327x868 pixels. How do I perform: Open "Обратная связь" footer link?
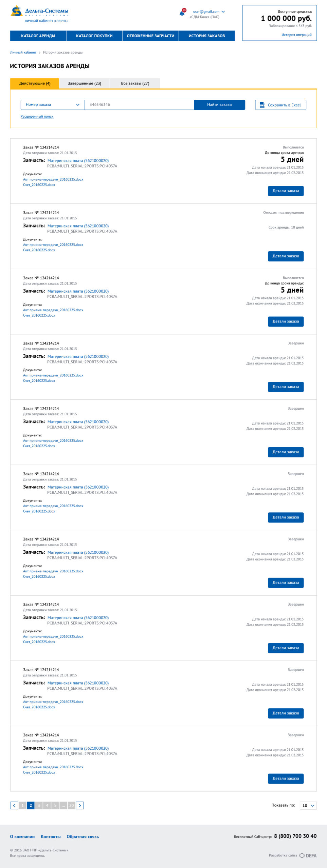83,837
